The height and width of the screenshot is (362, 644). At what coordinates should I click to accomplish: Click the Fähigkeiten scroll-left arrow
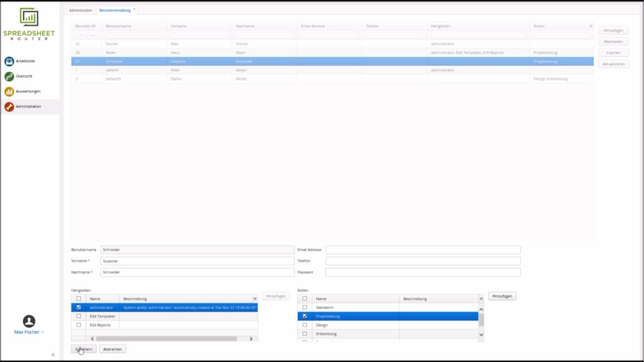(92, 339)
